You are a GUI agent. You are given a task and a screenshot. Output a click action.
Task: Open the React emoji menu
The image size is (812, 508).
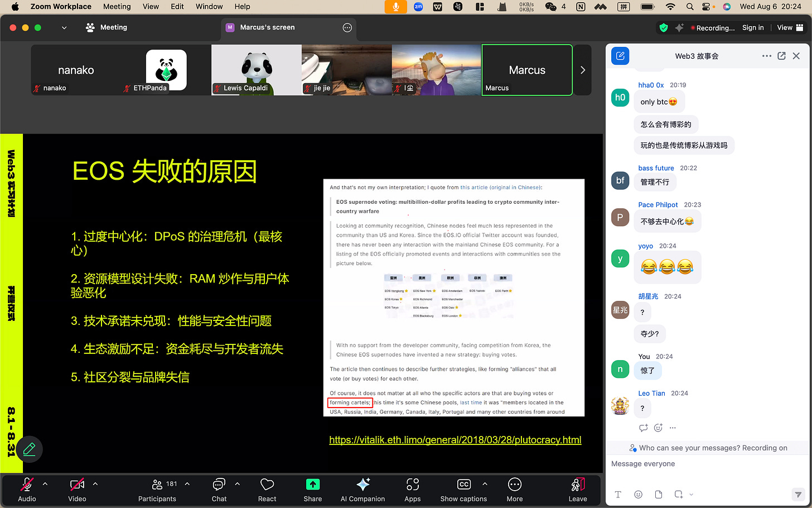click(267, 490)
